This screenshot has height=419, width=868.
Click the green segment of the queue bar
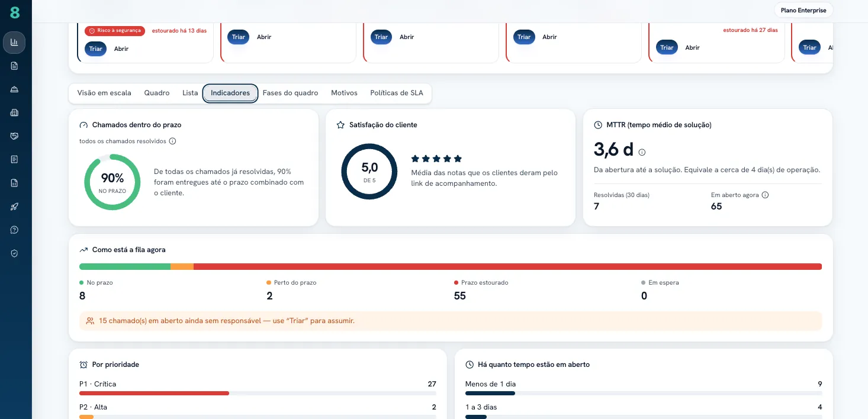[x=125, y=266]
